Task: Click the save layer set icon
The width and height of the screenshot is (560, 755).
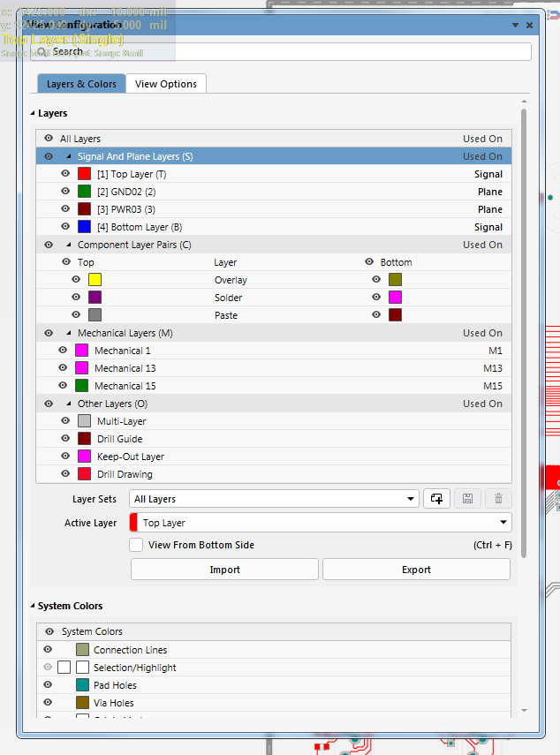Action: pos(467,498)
